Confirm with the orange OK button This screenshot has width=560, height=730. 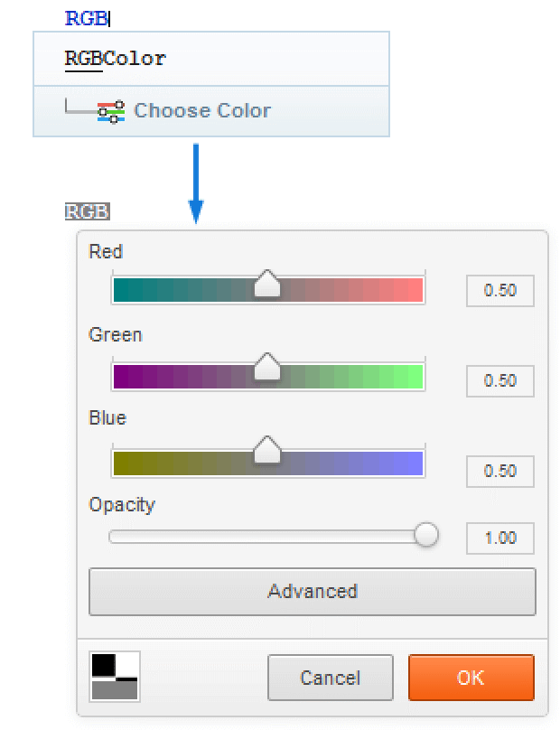tap(471, 678)
